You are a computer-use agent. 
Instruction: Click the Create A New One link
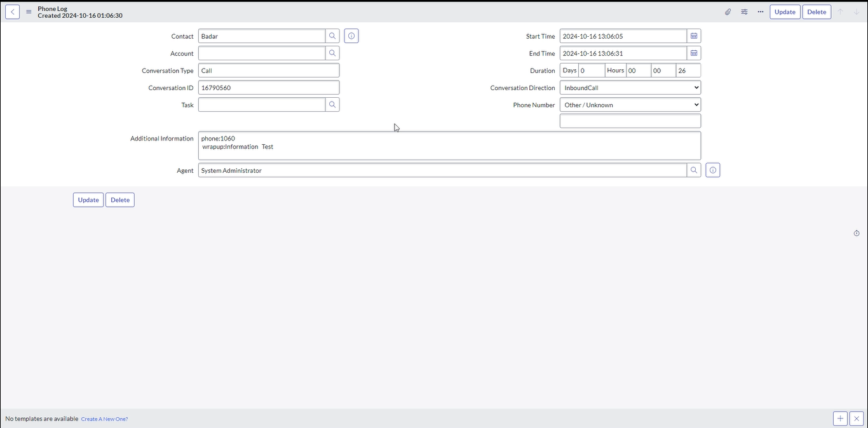click(104, 419)
